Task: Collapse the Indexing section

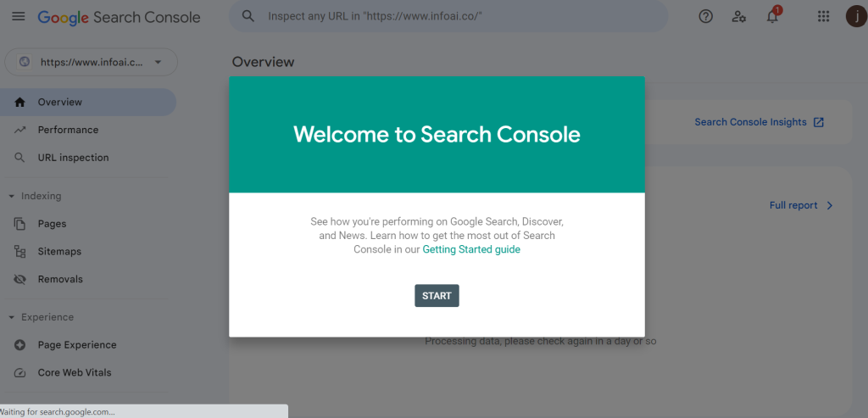Action: [11, 196]
